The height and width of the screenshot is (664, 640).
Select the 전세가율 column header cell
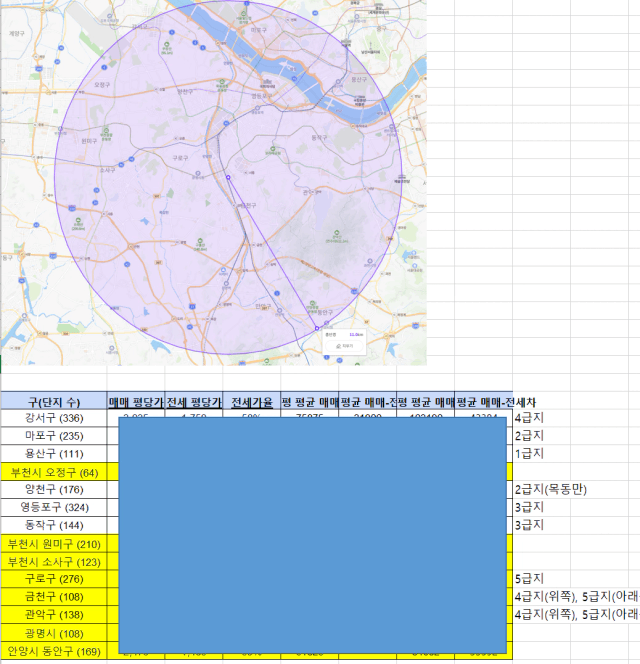(251, 400)
